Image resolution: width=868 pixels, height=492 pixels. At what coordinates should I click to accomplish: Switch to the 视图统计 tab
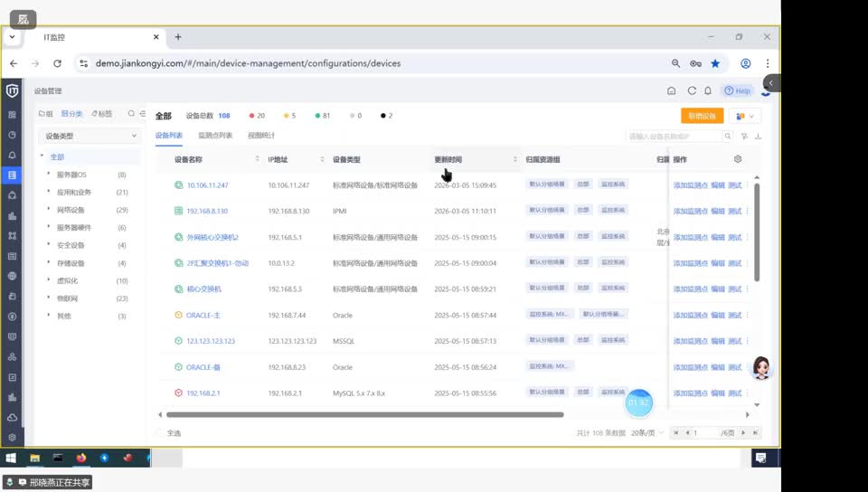tap(261, 136)
